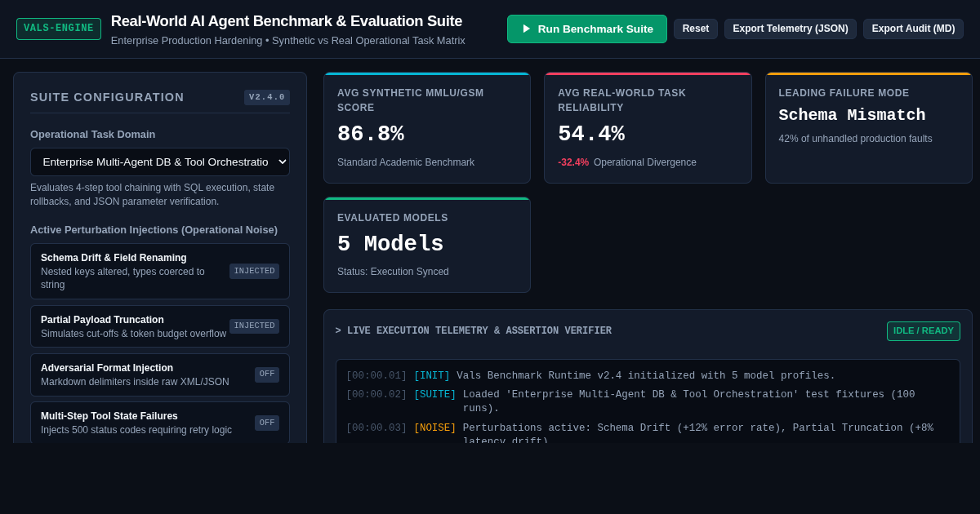Click the V2.4.0 version badge
Image resolution: width=980 pixels, height=514 pixels.
(267, 97)
